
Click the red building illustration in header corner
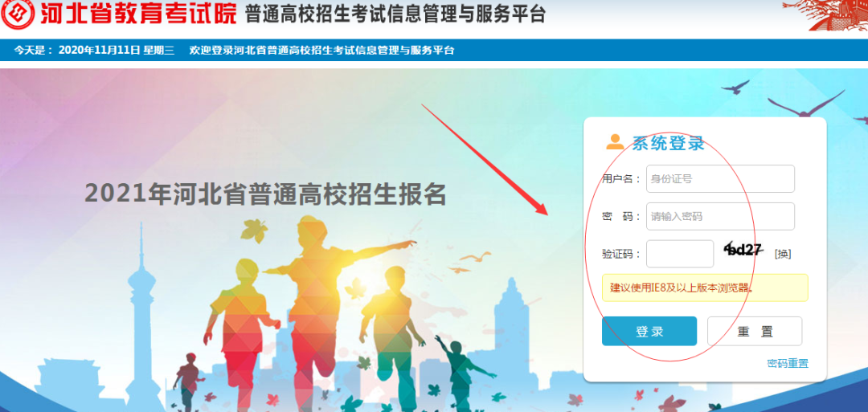[825, 15]
